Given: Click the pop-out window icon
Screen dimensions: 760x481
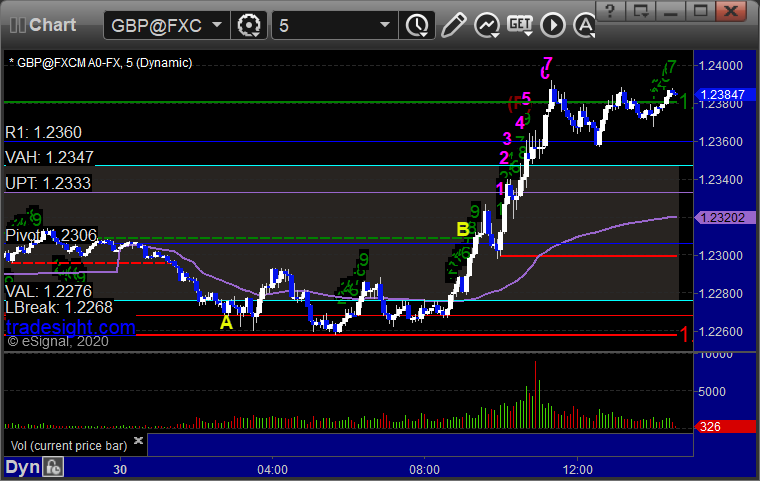Looking at the screenshot, I should tap(640, 11).
